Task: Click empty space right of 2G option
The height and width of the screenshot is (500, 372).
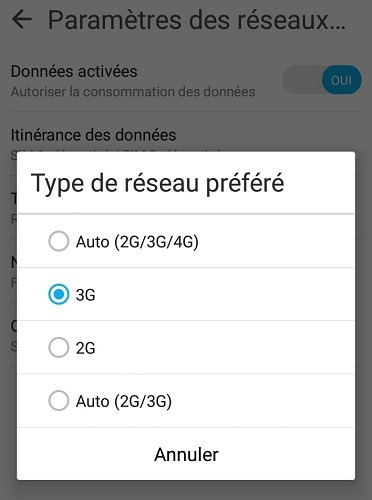Action: [x=225, y=347]
